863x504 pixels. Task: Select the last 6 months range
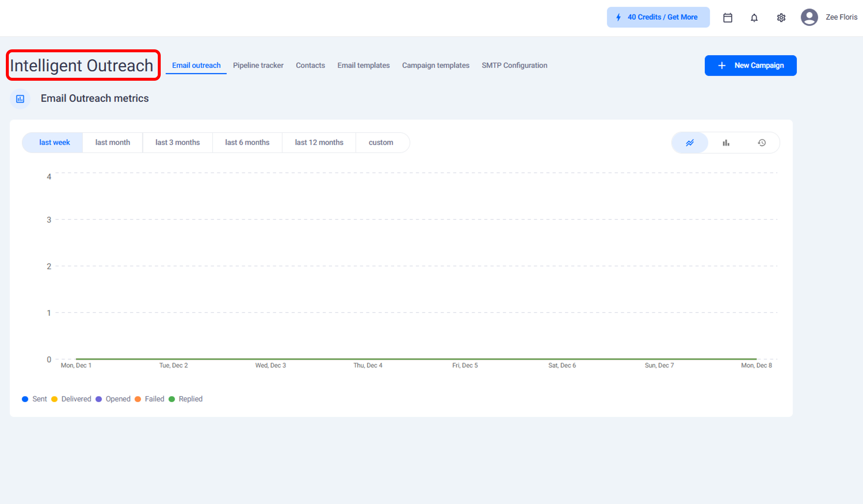(x=247, y=142)
